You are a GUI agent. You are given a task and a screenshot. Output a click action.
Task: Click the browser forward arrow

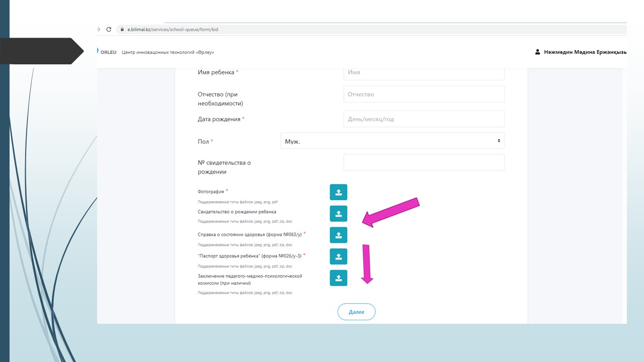99,30
